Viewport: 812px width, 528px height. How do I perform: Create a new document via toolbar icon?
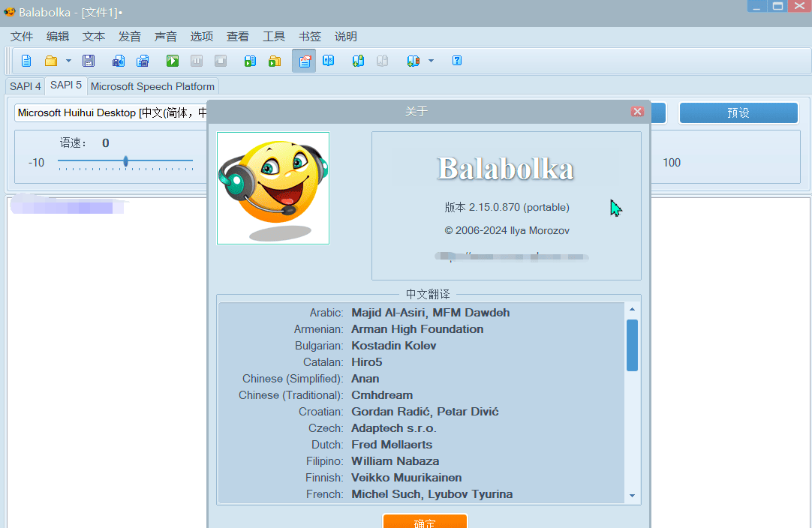tap(26, 61)
